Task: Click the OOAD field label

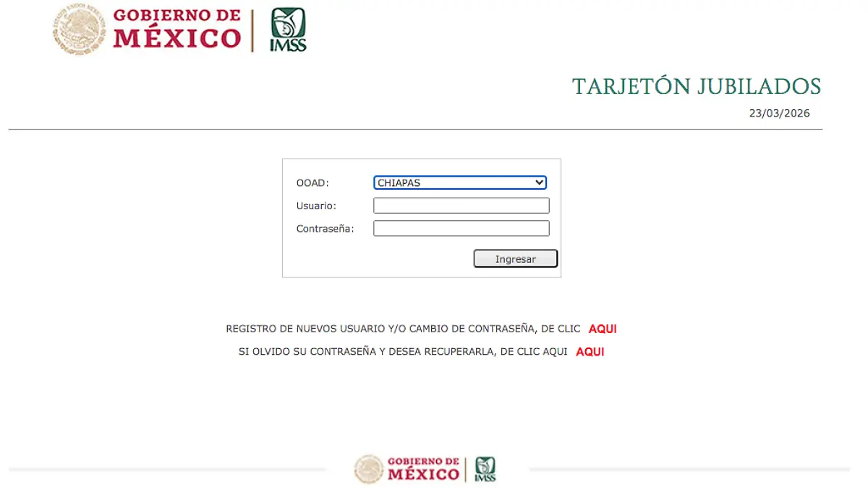Action: 312,183
